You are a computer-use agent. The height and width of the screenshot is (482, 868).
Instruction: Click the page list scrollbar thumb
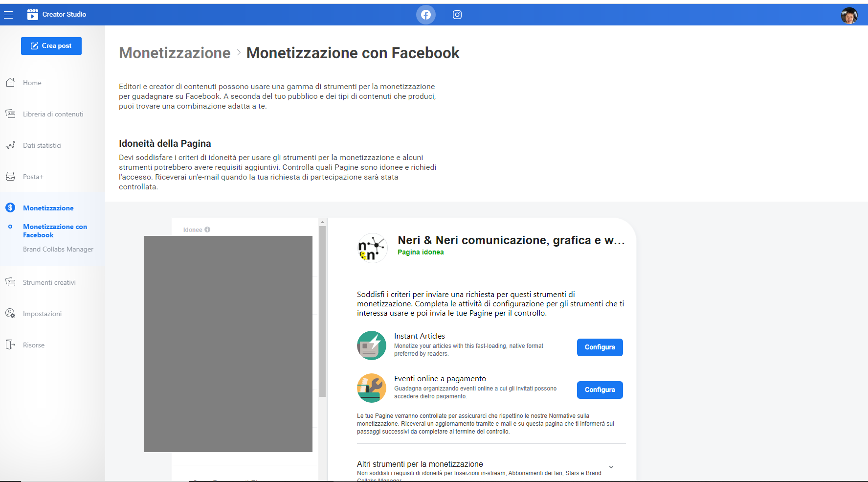pos(322,311)
